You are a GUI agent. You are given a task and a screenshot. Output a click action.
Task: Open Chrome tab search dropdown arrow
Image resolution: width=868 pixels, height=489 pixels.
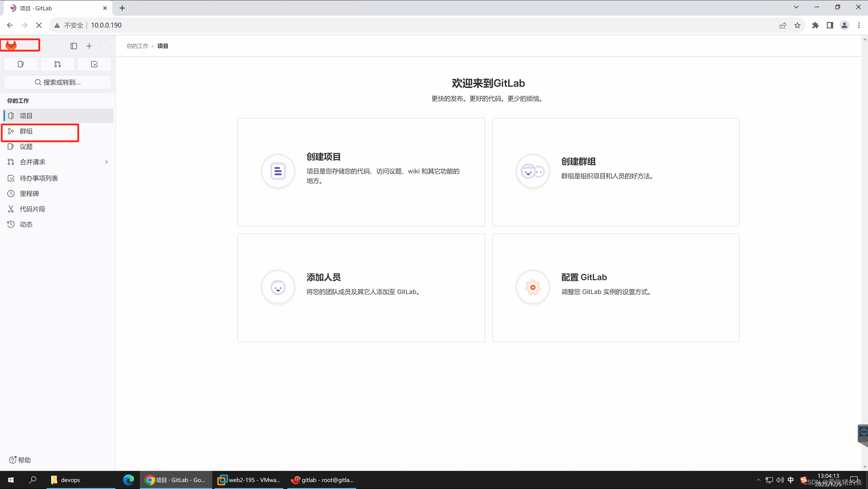pos(796,7)
